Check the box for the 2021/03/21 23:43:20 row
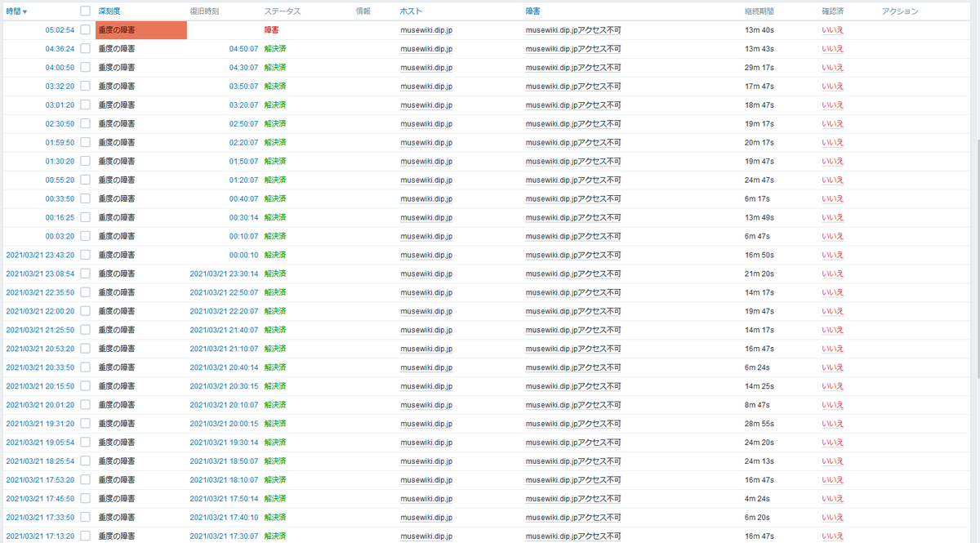980x543 pixels. [x=85, y=256]
